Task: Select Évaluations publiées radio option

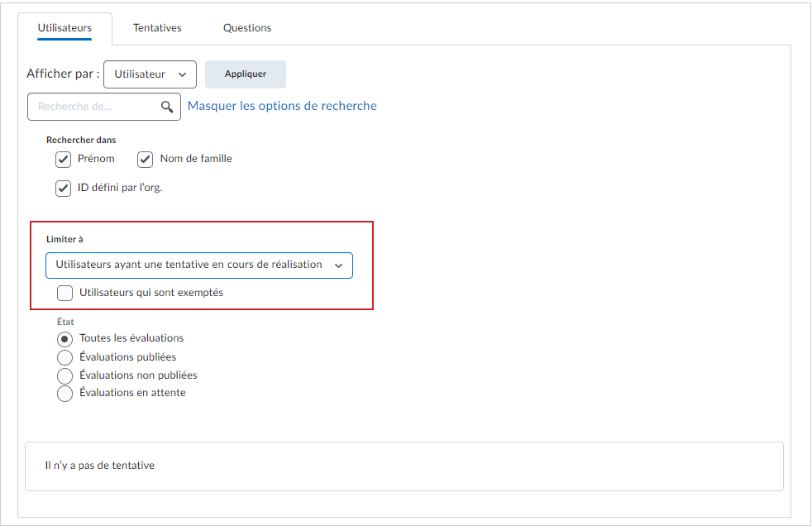Action: click(x=64, y=358)
